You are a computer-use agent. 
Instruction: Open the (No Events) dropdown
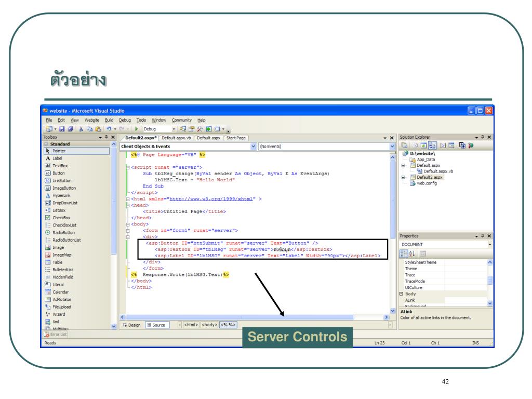[x=392, y=147]
